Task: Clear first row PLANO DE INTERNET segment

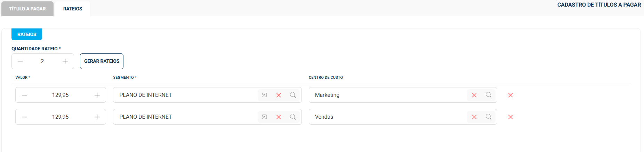Action: (279, 95)
